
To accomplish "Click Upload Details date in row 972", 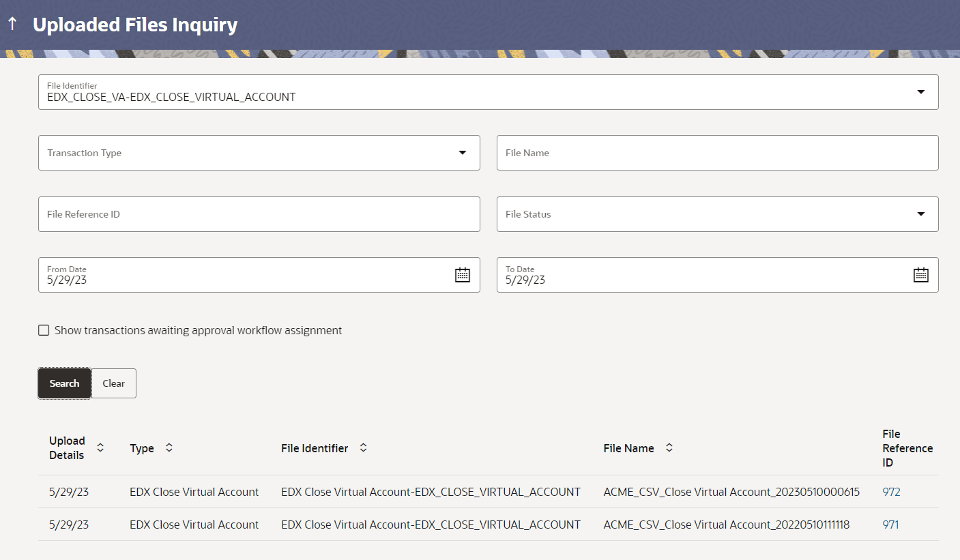I will point(69,492).
